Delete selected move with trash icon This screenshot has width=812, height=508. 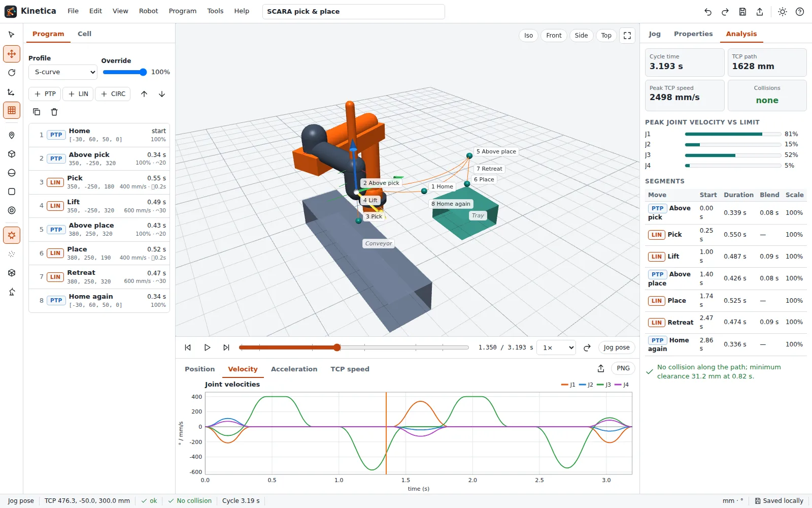[x=54, y=112]
